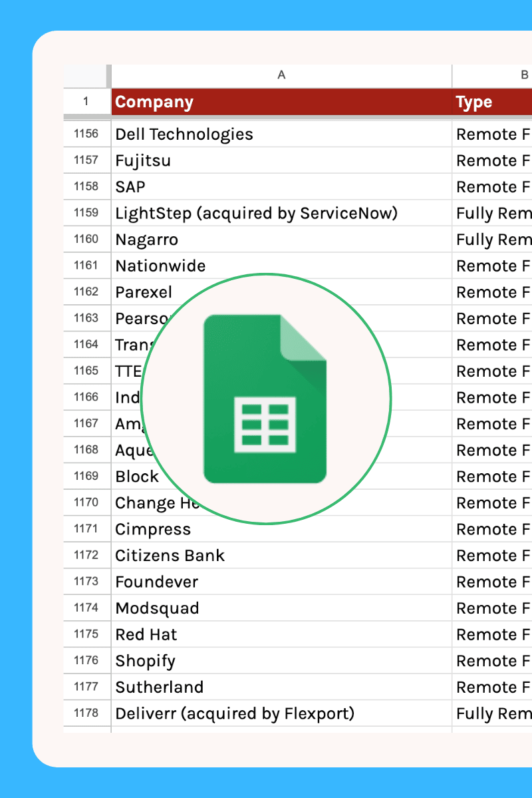The image size is (532, 798).
Task: Click row header 1171
Action: click(86, 528)
